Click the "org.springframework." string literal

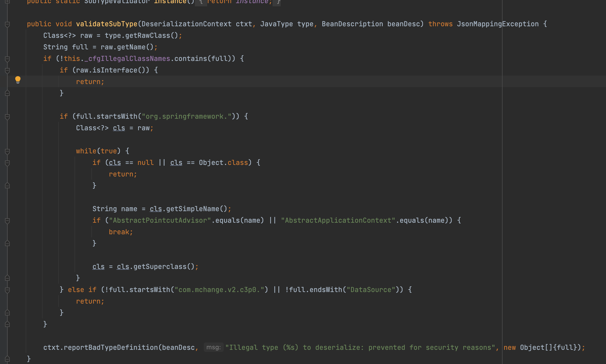186,116
